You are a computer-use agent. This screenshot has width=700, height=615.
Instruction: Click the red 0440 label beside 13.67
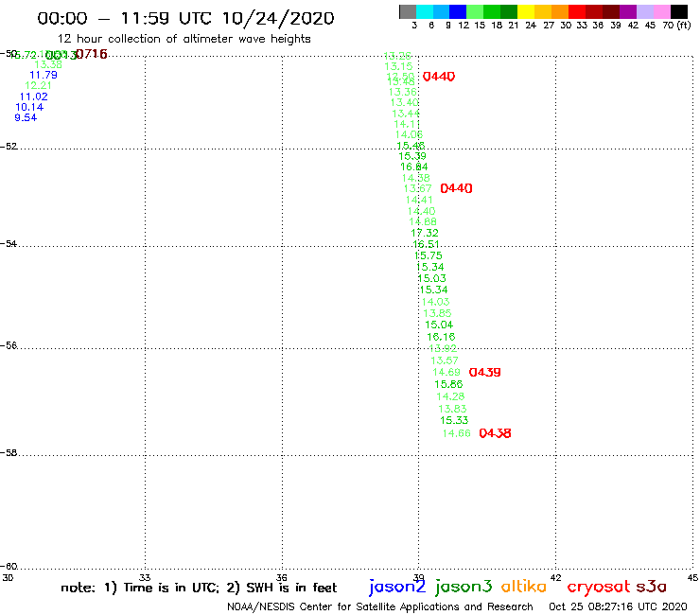click(x=456, y=188)
